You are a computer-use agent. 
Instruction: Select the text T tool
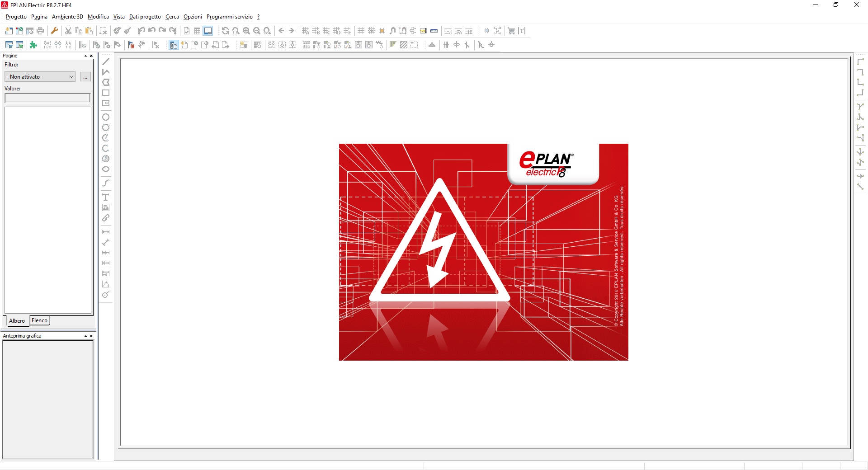[106, 197]
